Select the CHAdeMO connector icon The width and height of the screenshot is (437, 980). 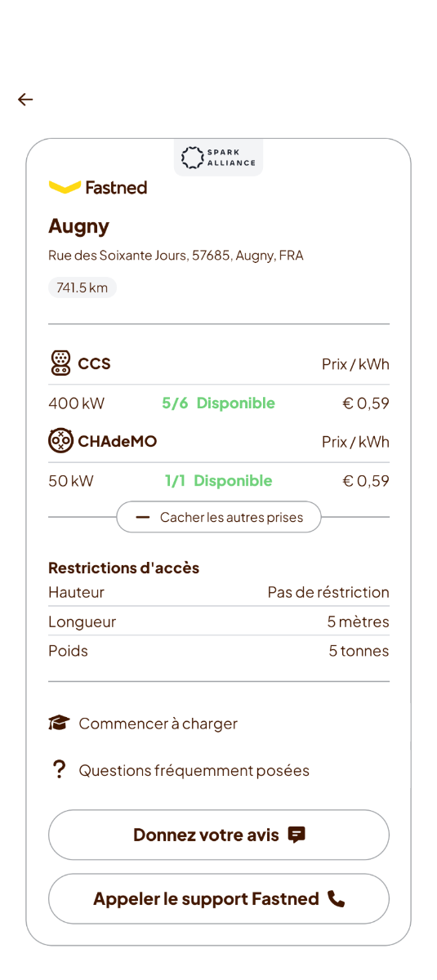(x=60, y=441)
